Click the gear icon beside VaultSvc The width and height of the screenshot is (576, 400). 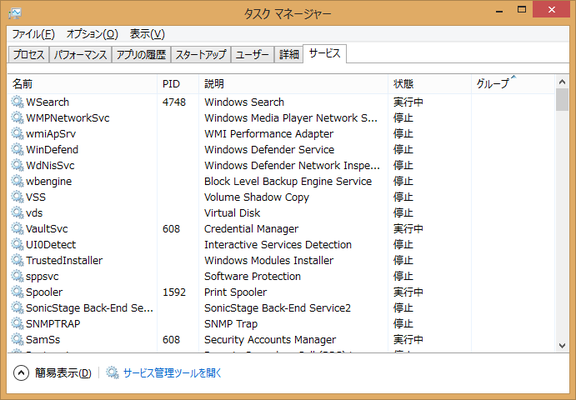(x=17, y=228)
